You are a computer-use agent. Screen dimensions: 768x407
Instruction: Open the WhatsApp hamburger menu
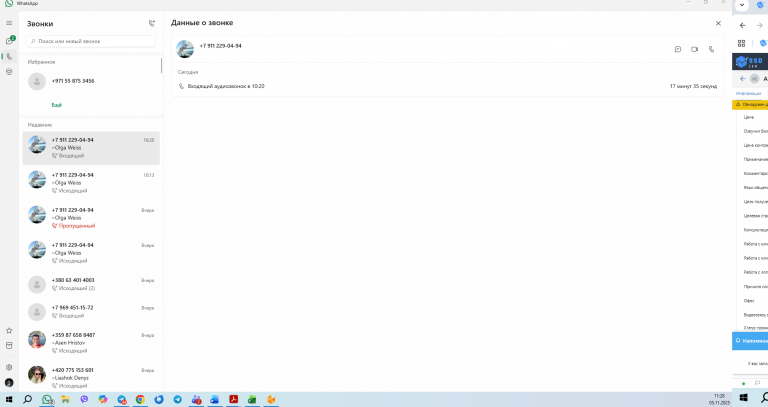(9, 23)
